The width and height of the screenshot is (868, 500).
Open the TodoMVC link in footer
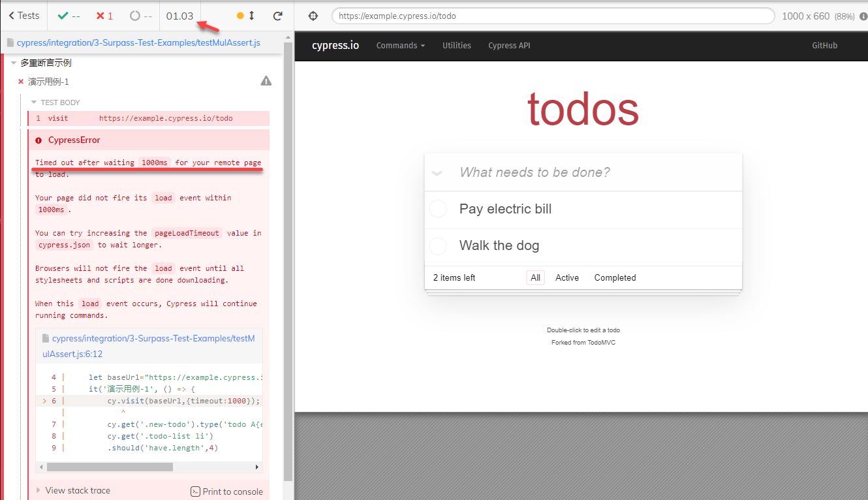tap(600, 343)
